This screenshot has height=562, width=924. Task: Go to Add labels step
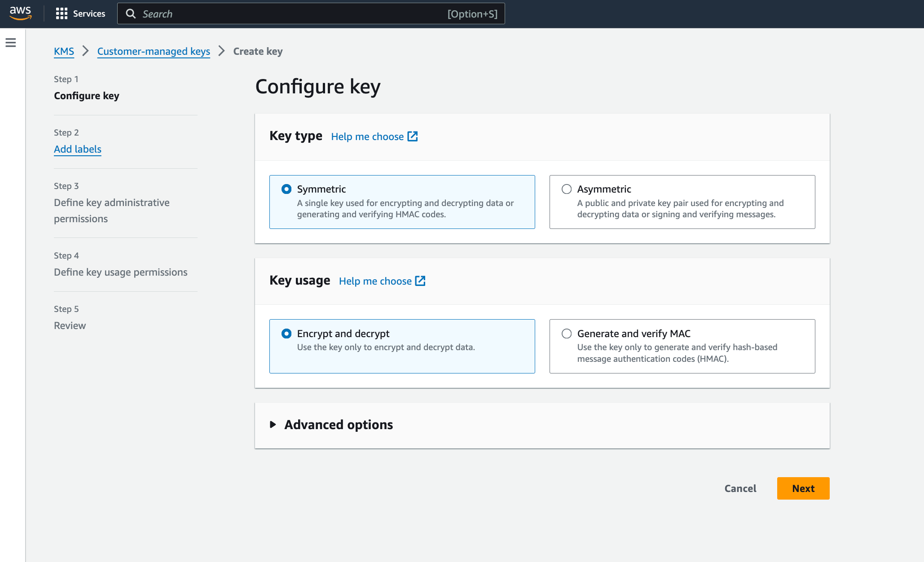coord(78,149)
